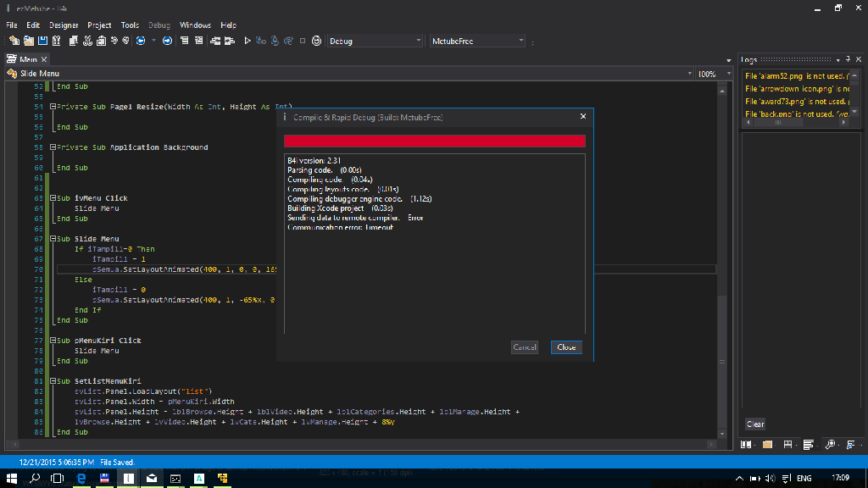Pin the Logs panel with auto-hide icon
The image size is (868, 488).
pyautogui.click(x=847, y=59)
